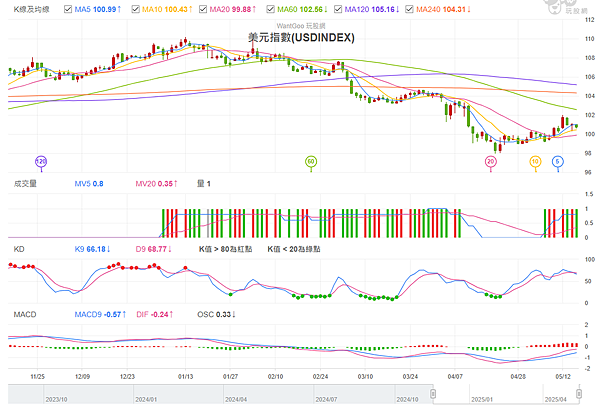This screenshot has height=407, width=600.
Task: Click the 04/07 date axis label
Action: click(455, 377)
